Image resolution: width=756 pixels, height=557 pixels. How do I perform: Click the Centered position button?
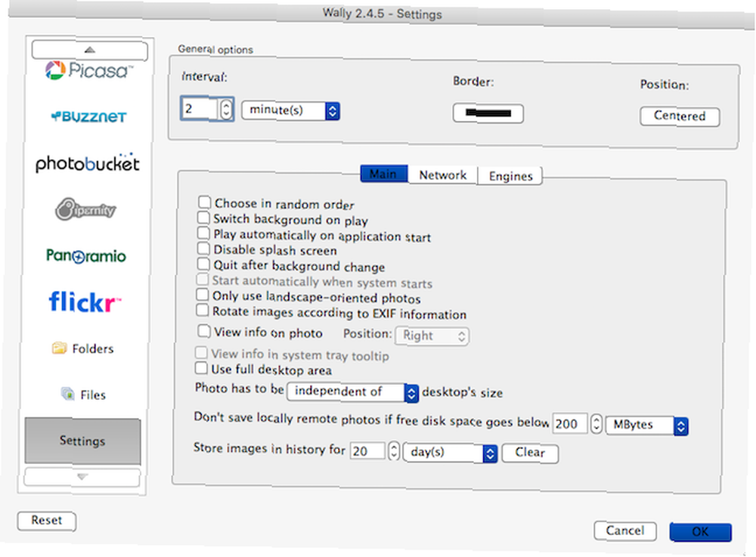(x=680, y=116)
